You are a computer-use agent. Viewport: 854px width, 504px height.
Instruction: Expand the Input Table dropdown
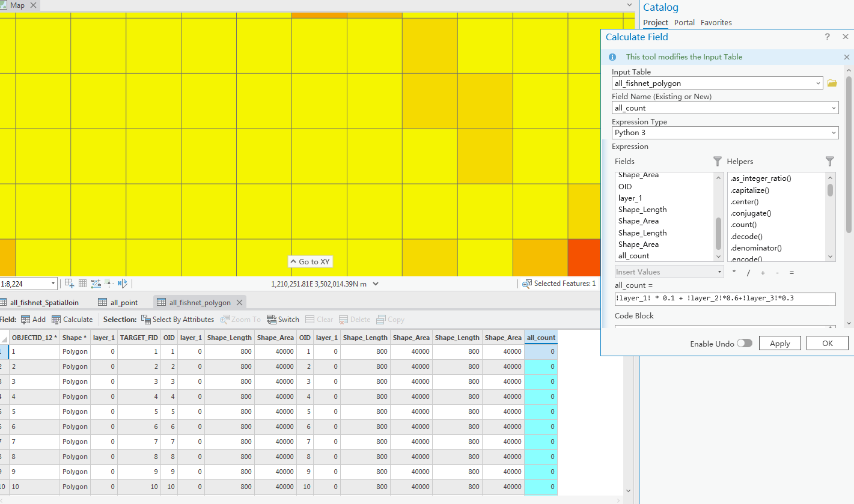(819, 83)
